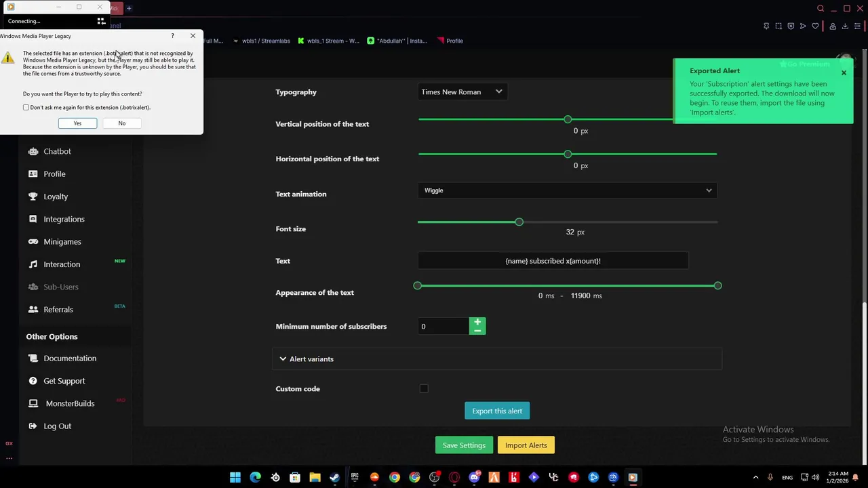Click the Referrals handshake icon
The image size is (868, 488).
pyautogui.click(x=33, y=309)
